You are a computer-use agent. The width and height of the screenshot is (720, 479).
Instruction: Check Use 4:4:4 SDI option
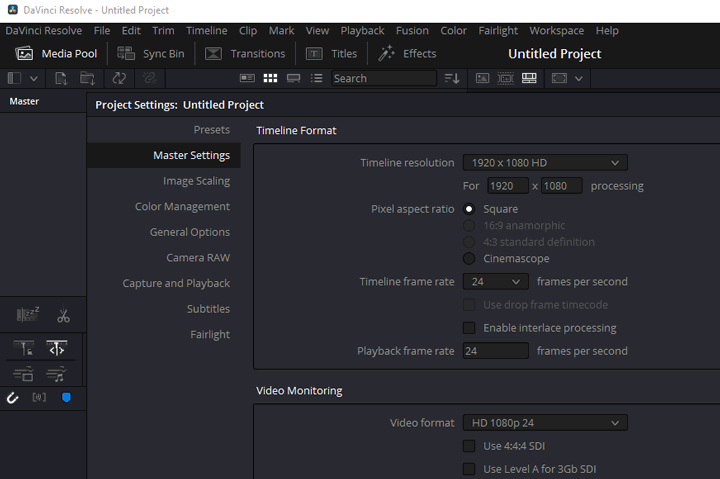point(469,446)
